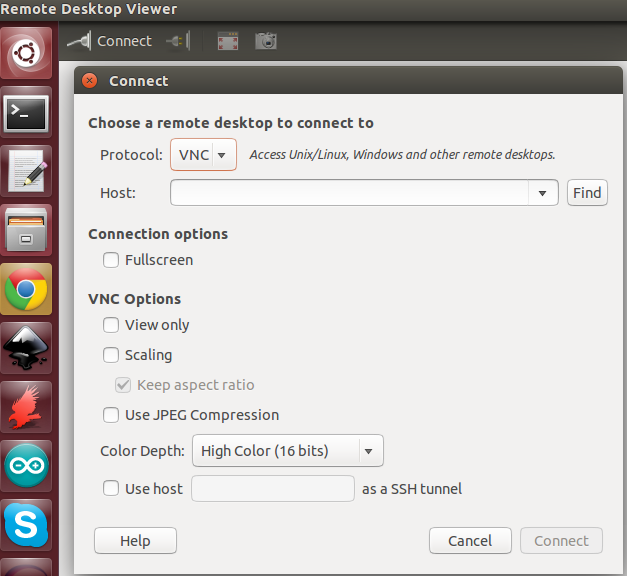
Task: Launch Google Chrome from the dock
Action: 26,290
